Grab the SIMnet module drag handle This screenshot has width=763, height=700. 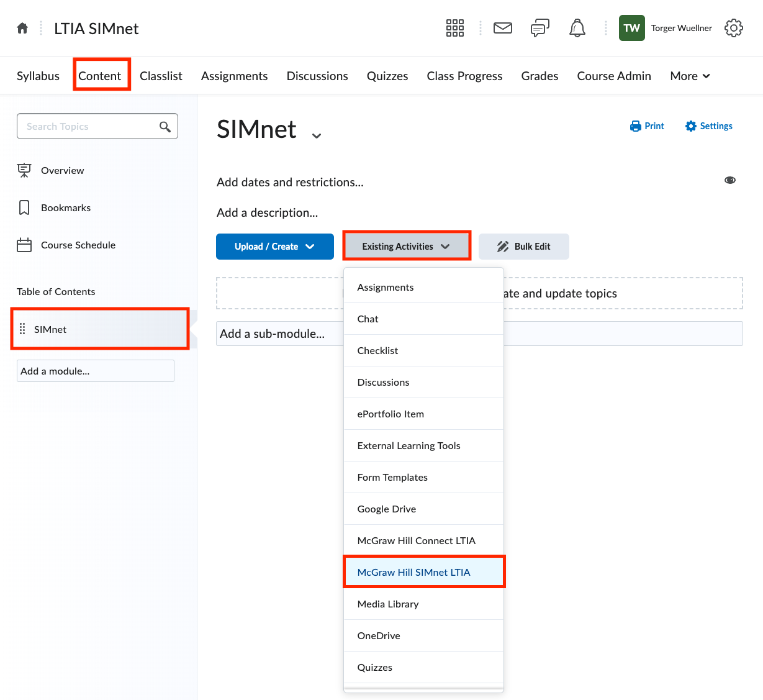(22, 329)
